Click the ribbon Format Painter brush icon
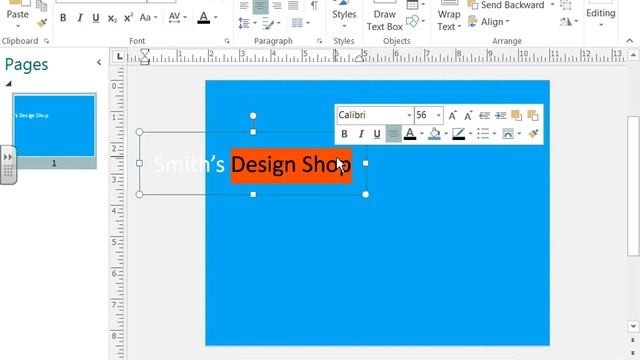 pos(42,23)
